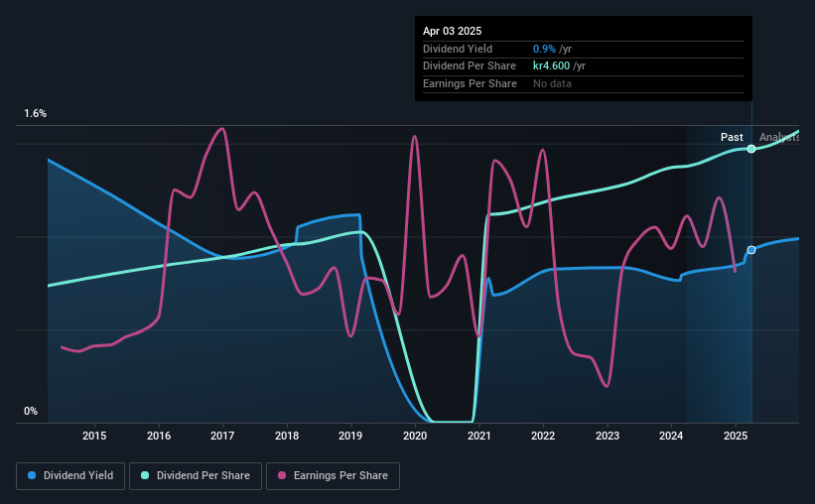Click the blue Dividend Yield legend dot

pyautogui.click(x=32, y=475)
